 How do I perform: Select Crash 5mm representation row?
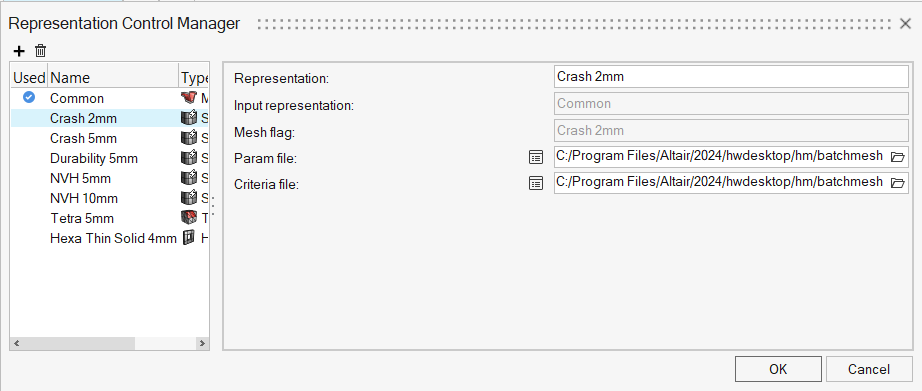(x=110, y=138)
